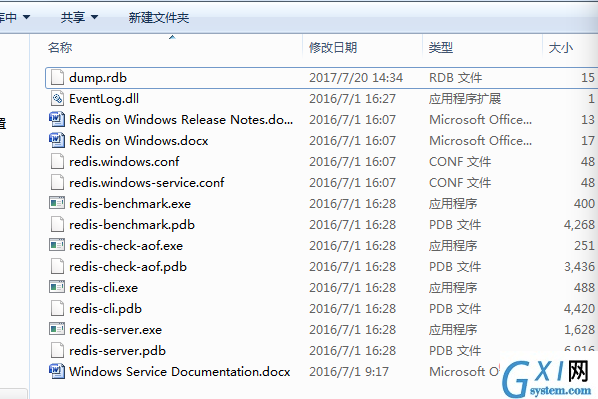Screen dimensions: 598x399
Task: Click the size value 4,420
Action: [x=579, y=309]
